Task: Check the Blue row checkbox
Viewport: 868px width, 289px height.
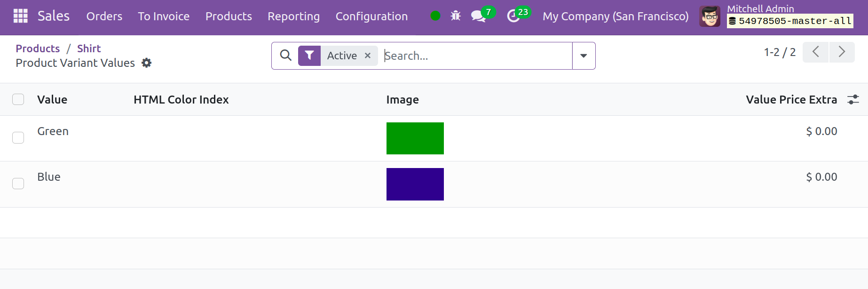Action: (18, 184)
